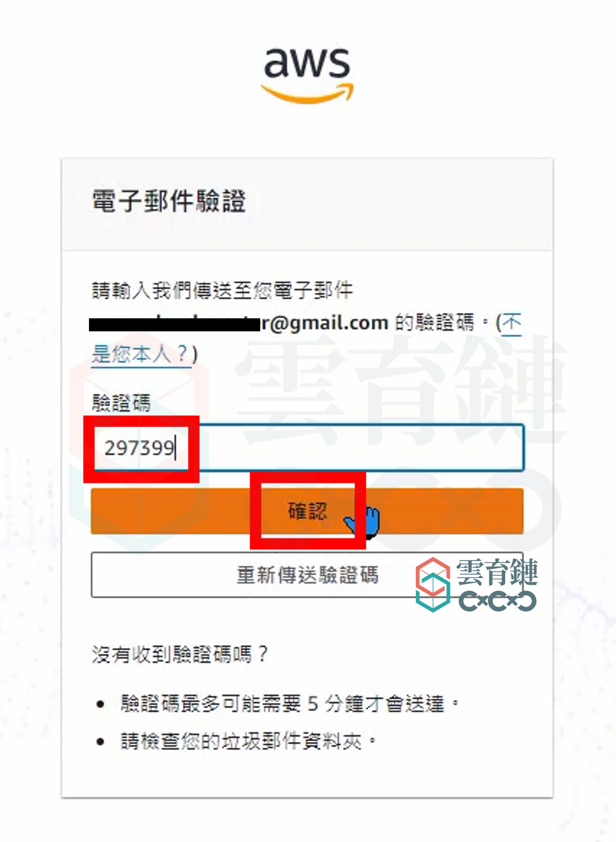Click the AWS logo at top
Image resolution: width=616 pixels, height=842 pixels.
[307, 76]
